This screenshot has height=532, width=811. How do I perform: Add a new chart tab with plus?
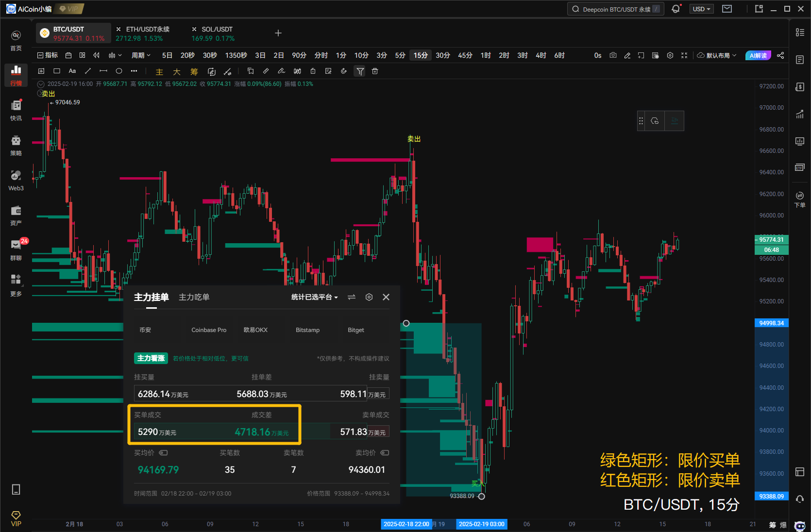[278, 33]
